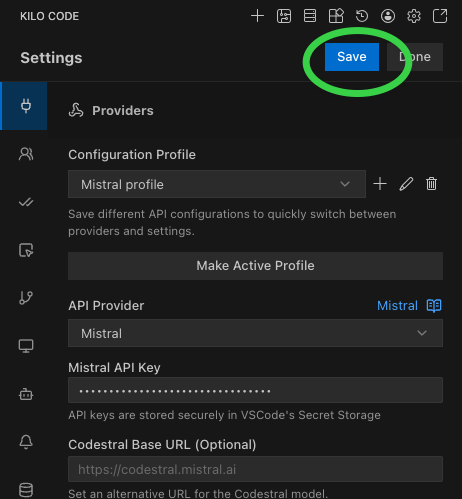Open the database sidebar section
This screenshot has height=499, width=462.
point(26,490)
